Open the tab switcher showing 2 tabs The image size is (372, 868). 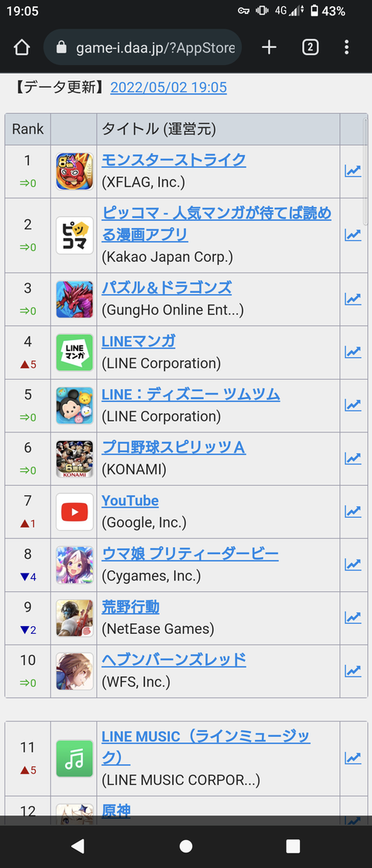(310, 47)
